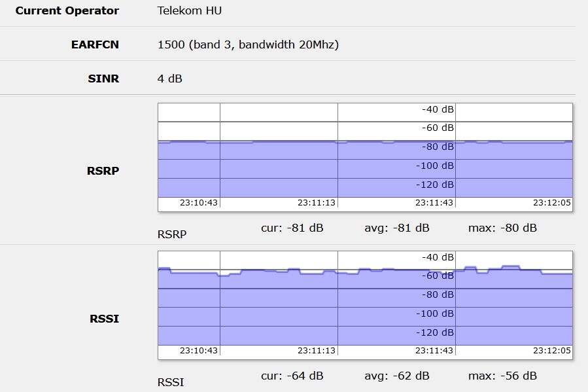Select the EARFCN value 1500 band 3 text
Screen dimensions: 588x392
[248, 45]
